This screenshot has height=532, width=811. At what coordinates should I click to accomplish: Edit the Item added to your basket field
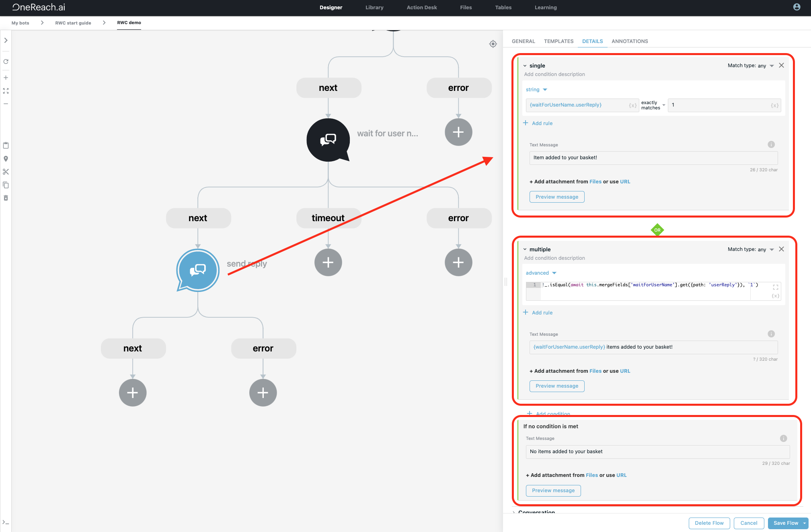[653, 158]
